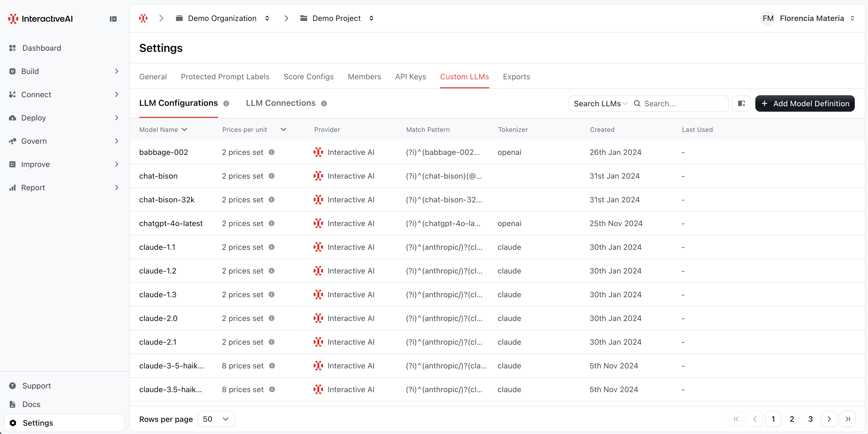Click price info icon for babbage-002
868x434 pixels.
(x=272, y=152)
